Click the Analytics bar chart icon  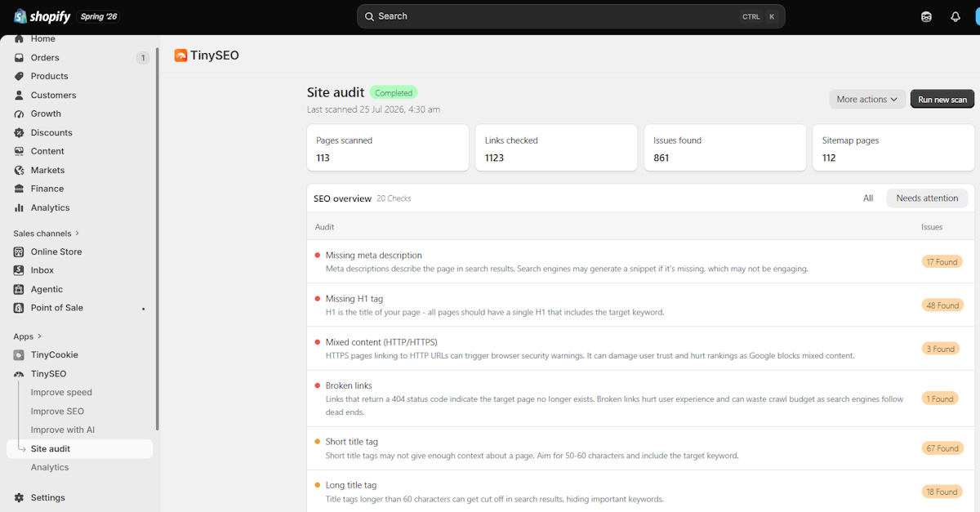pyautogui.click(x=19, y=207)
